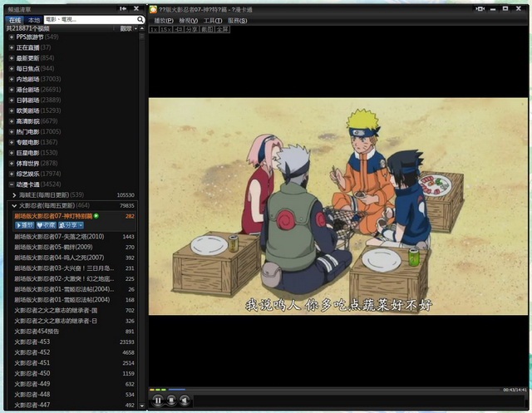Expand the 每日焦点 category
The width and height of the screenshot is (532, 413).
click(12, 68)
